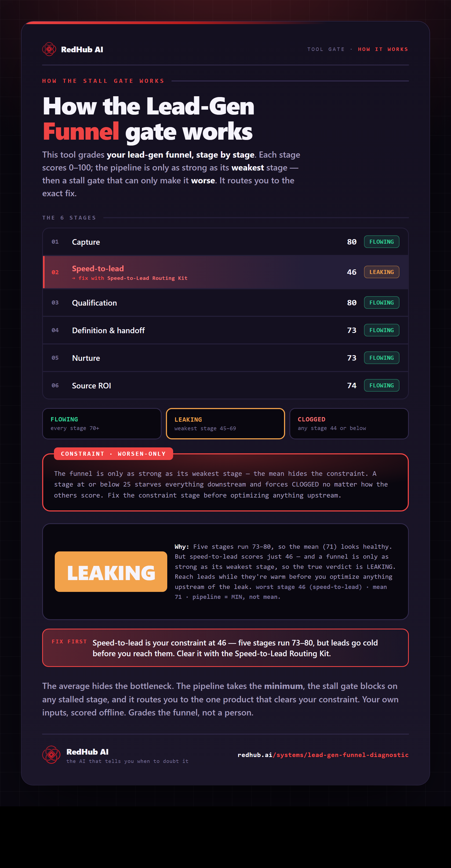
Task: Open the HOW IT WORKS nav item
Action: click(383, 49)
